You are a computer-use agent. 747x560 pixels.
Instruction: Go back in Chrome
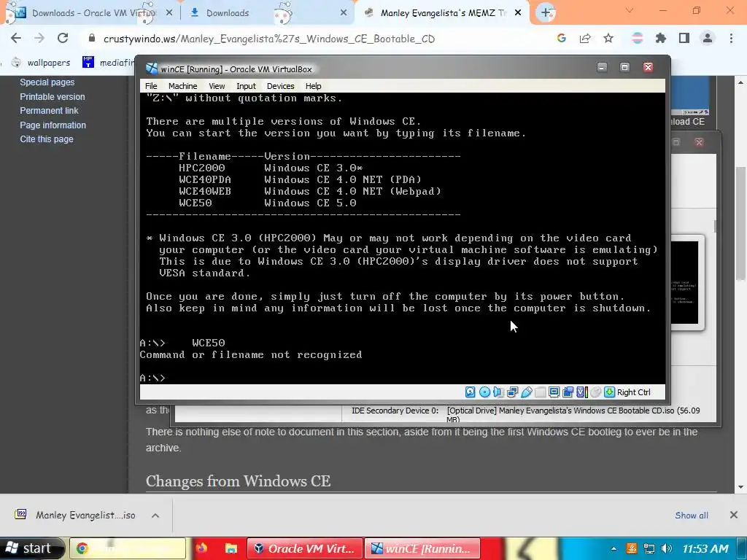(x=16, y=38)
